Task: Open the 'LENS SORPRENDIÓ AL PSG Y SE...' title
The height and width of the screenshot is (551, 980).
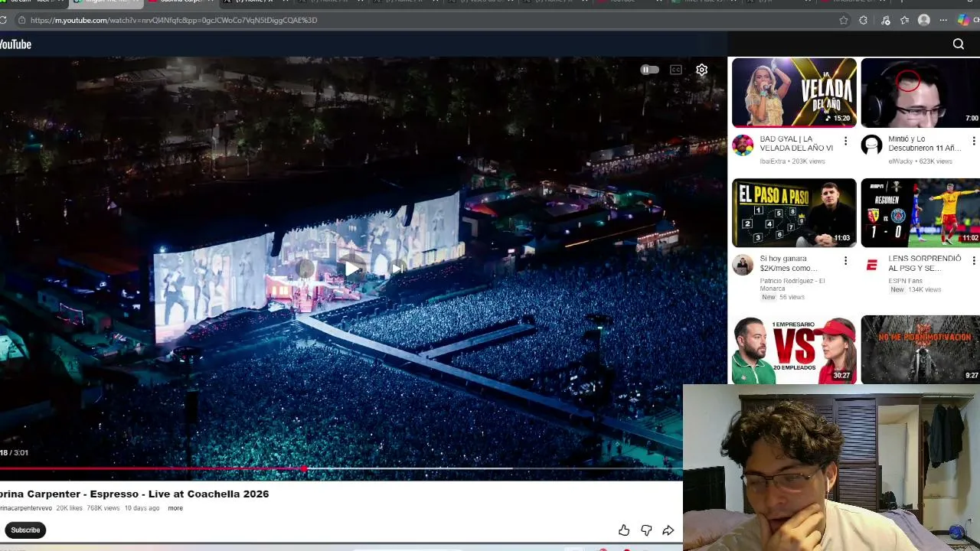Action: pos(925,263)
